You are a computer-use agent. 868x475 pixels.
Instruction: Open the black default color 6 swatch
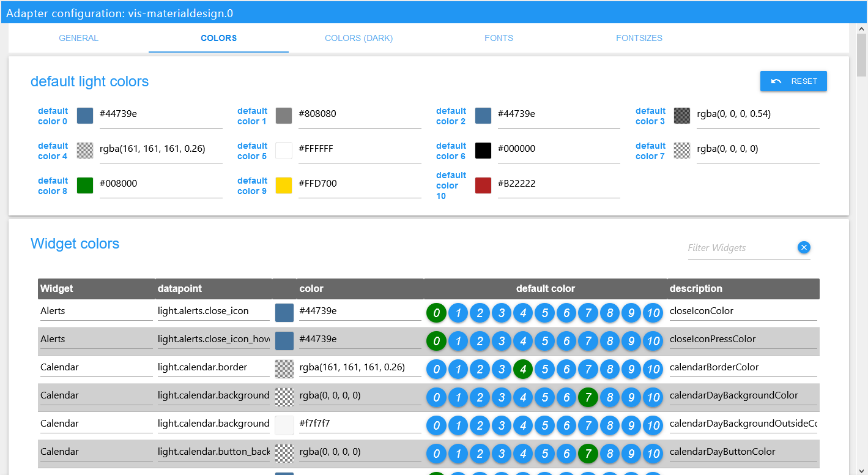click(x=483, y=151)
